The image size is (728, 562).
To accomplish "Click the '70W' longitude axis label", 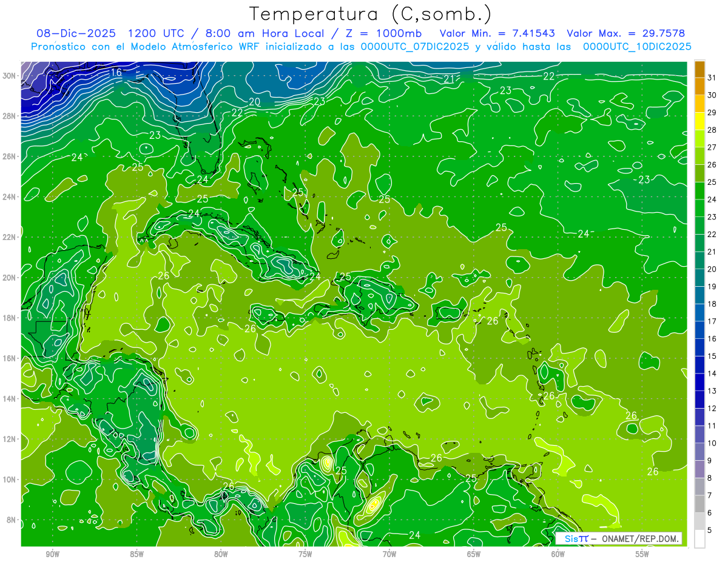I will coord(389,554).
